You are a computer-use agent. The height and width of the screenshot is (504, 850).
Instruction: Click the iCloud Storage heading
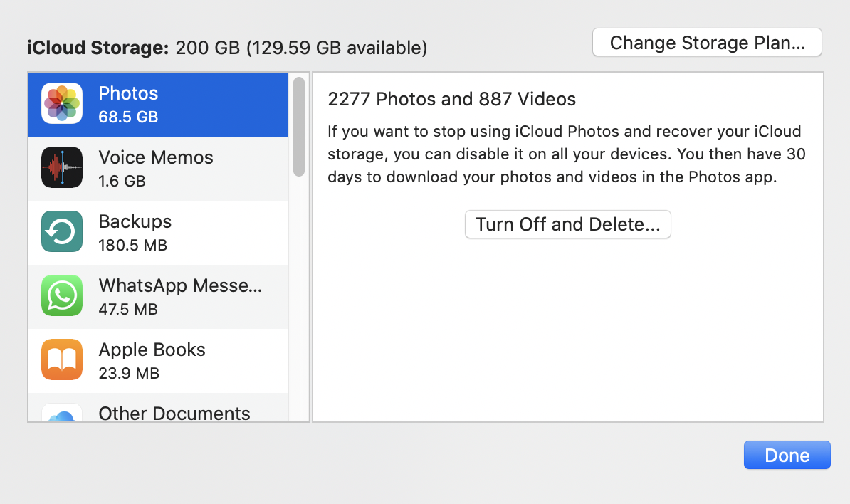pos(98,48)
